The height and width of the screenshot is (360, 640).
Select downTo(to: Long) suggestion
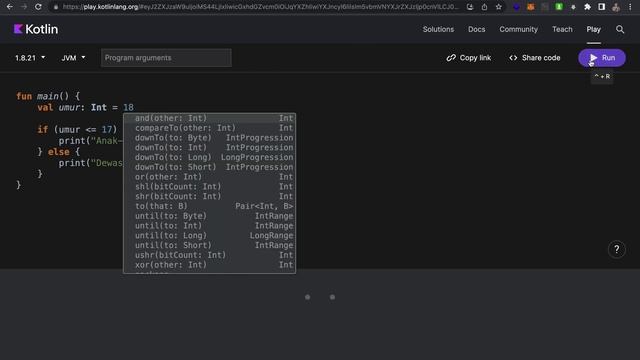tap(209, 158)
